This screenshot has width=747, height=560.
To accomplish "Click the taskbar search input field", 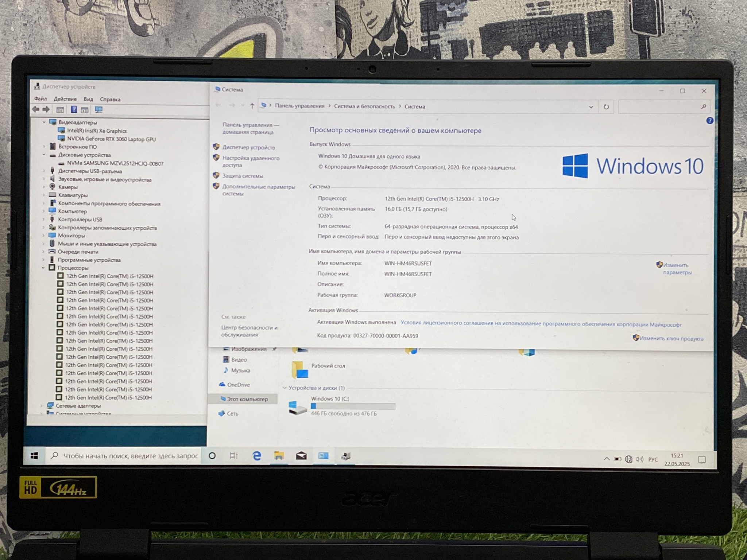I will click(x=130, y=456).
